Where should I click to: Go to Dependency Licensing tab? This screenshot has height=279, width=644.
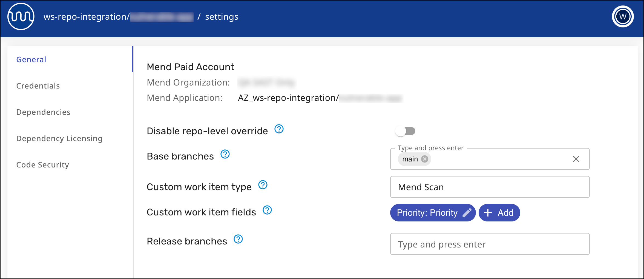[59, 138]
